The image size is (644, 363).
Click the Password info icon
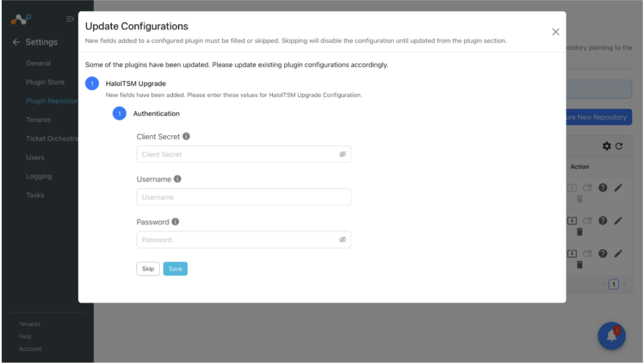tap(175, 221)
